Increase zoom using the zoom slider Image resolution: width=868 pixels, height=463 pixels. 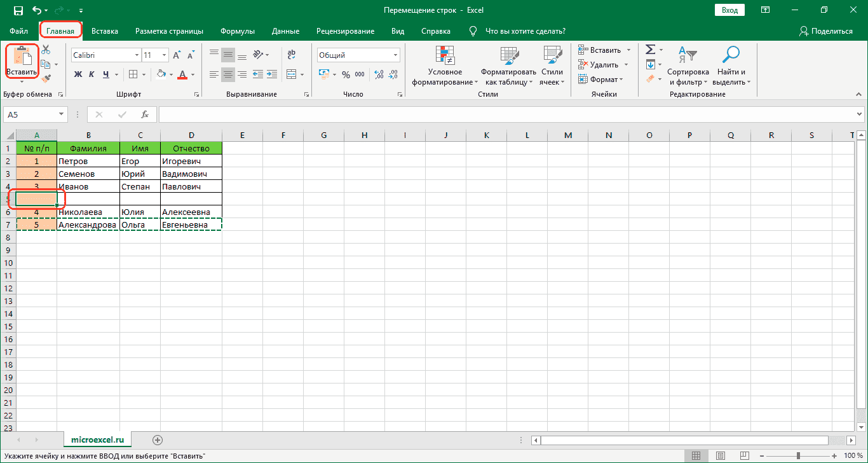point(833,455)
